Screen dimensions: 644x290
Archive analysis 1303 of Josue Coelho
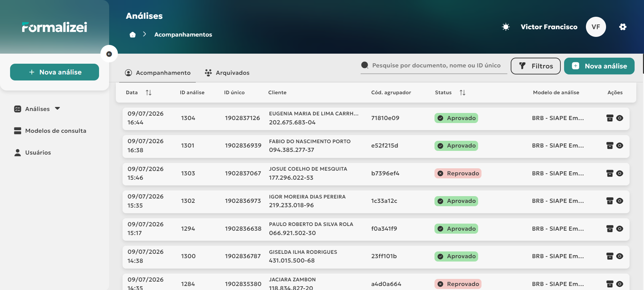(610, 173)
